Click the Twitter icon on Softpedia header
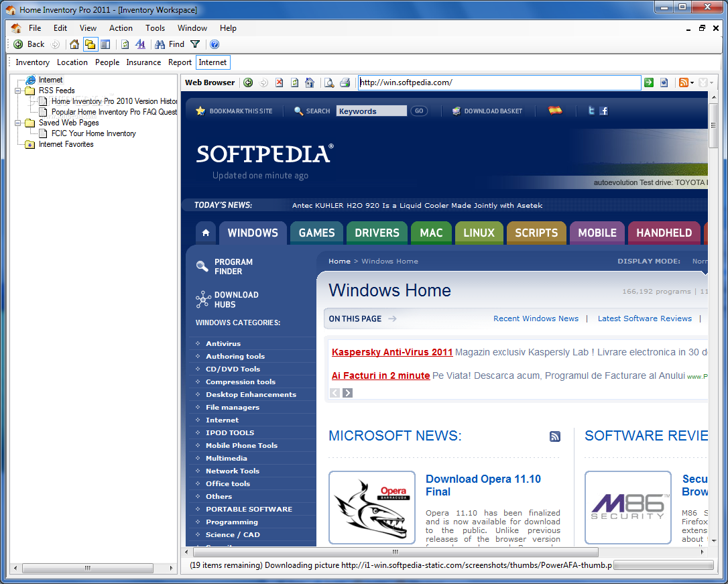 point(591,111)
